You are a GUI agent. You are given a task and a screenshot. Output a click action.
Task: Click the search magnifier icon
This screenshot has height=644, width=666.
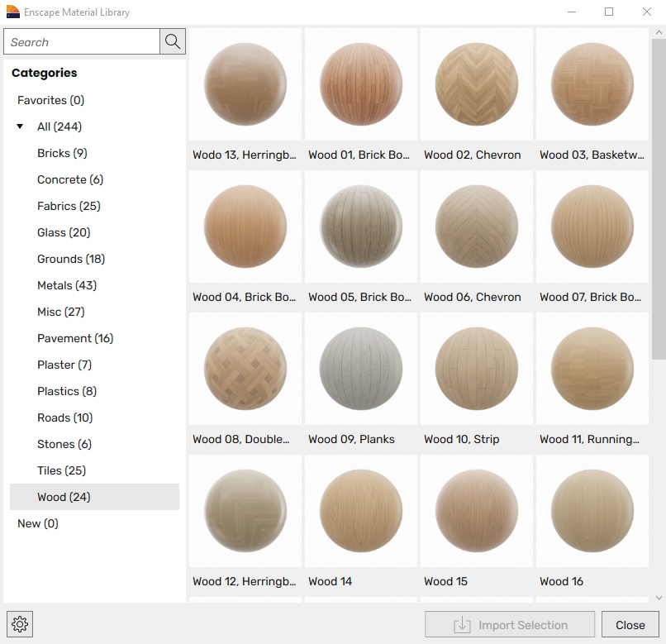coord(172,41)
